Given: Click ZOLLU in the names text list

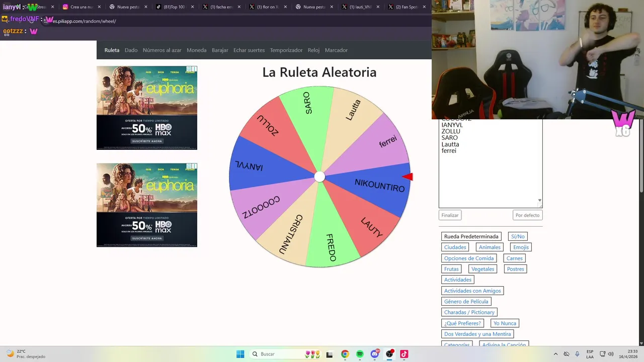Looking at the screenshot, I should click(451, 131).
